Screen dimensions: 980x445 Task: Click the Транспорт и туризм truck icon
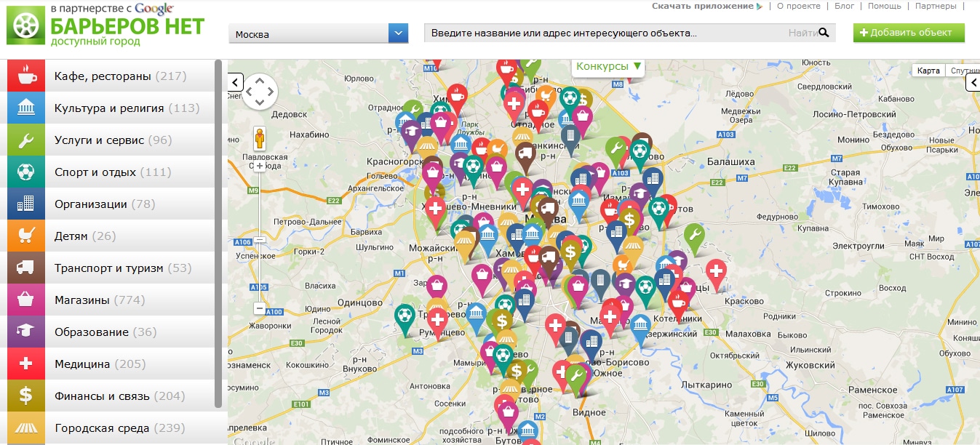pos(26,268)
